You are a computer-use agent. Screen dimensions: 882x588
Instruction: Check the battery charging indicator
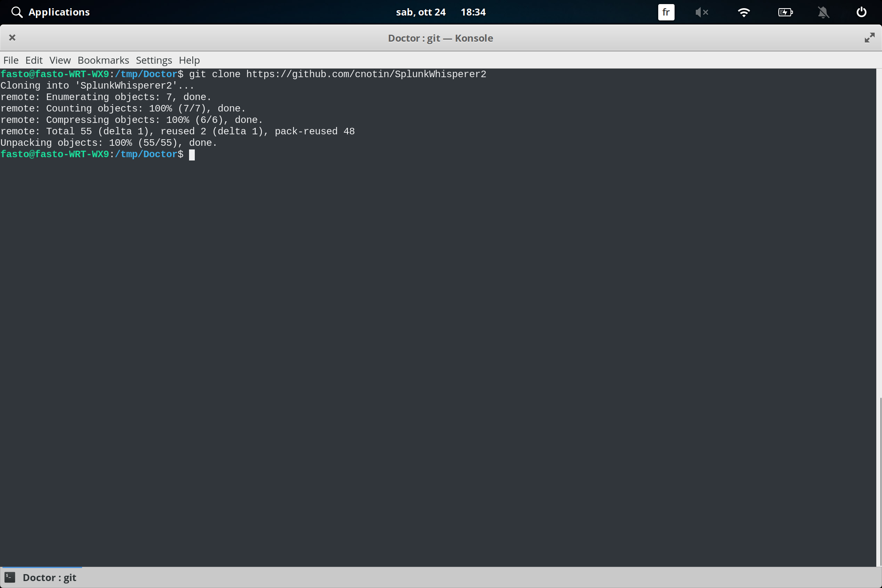pyautogui.click(x=786, y=12)
